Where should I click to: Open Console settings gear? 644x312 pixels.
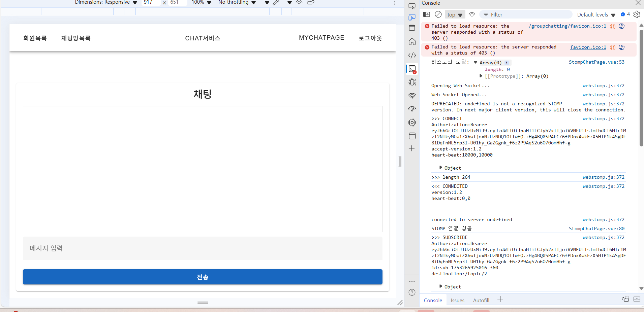pos(637,14)
